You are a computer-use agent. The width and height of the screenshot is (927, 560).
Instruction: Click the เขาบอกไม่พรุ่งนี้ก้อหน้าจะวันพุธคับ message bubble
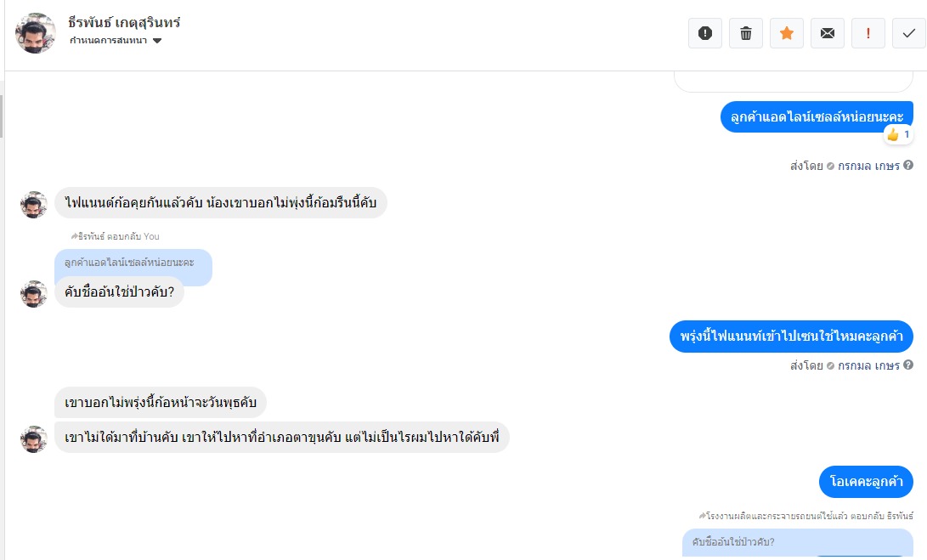pyautogui.click(x=161, y=402)
